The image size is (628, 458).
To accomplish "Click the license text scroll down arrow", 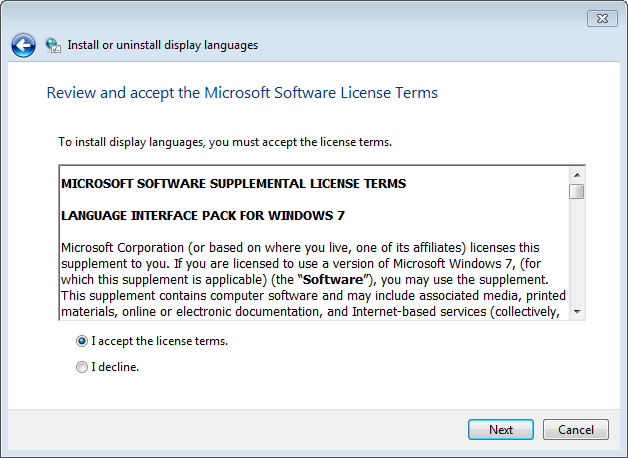I will [x=577, y=311].
